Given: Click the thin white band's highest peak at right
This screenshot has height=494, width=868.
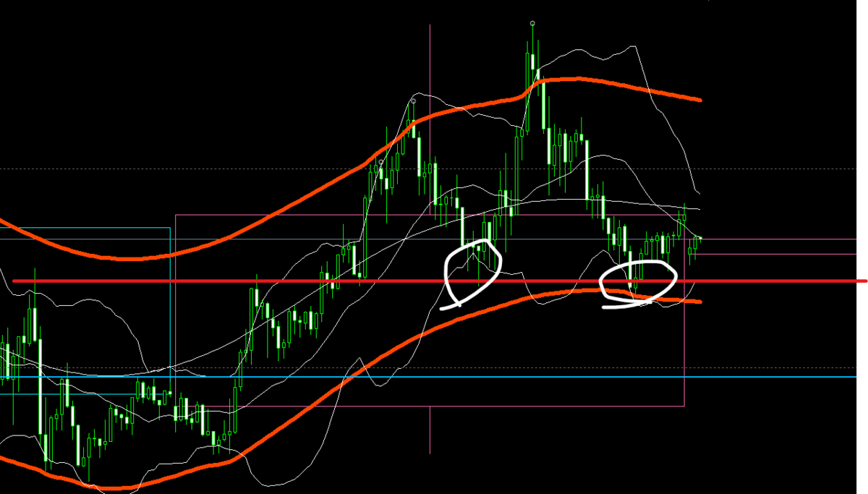Looking at the screenshot, I should click(635, 47).
